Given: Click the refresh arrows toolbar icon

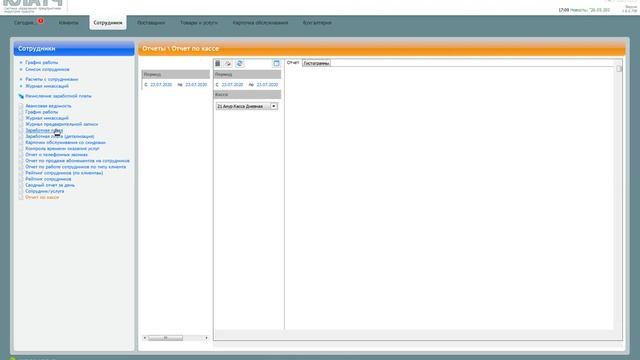Looking at the screenshot, I should 240,63.
